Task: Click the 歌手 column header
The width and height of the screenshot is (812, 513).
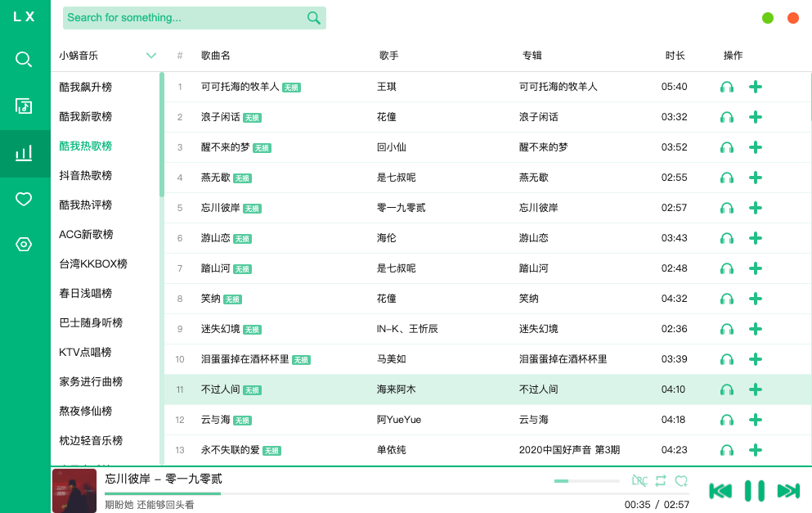Action: point(389,56)
